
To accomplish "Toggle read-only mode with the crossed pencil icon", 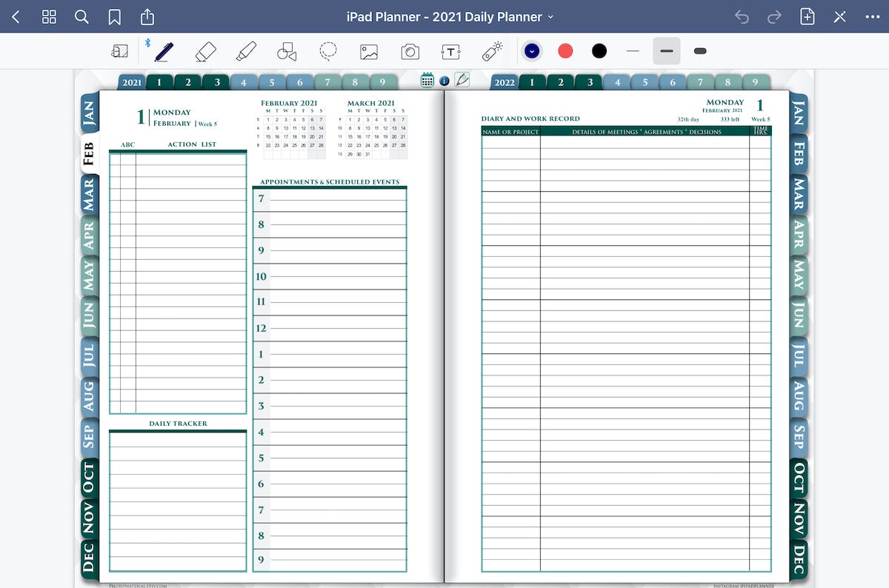I will [x=840, y=16].
